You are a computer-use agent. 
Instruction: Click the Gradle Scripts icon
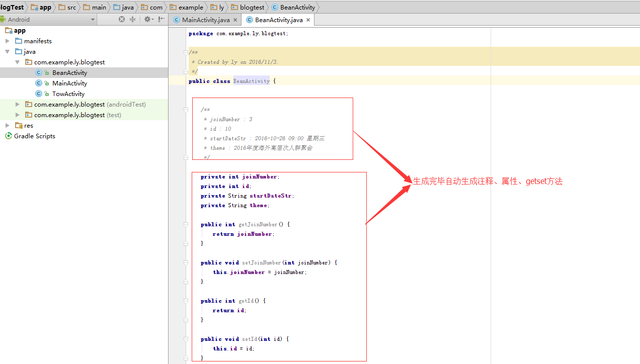click(x=8, y=136)
